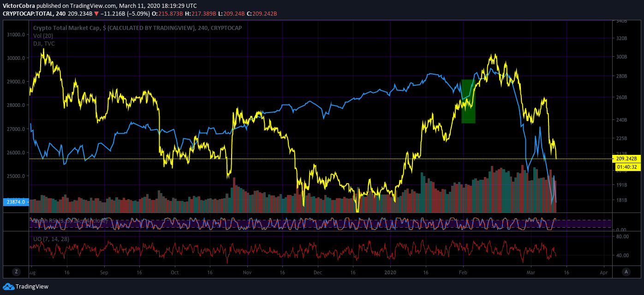Click the 260B right price axis label

coord(621,98)
